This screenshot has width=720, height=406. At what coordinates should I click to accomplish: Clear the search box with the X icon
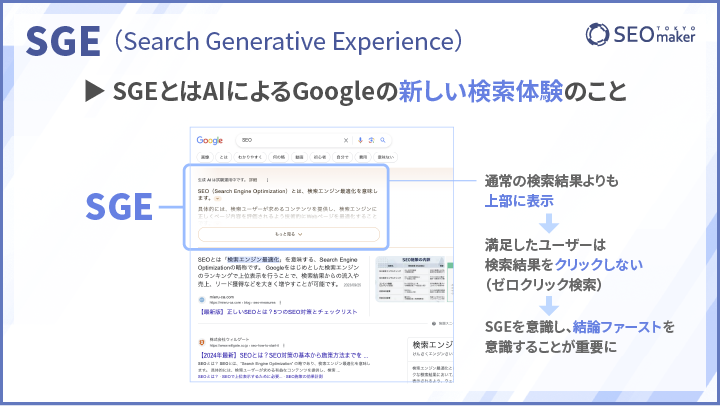pos(346,141)
